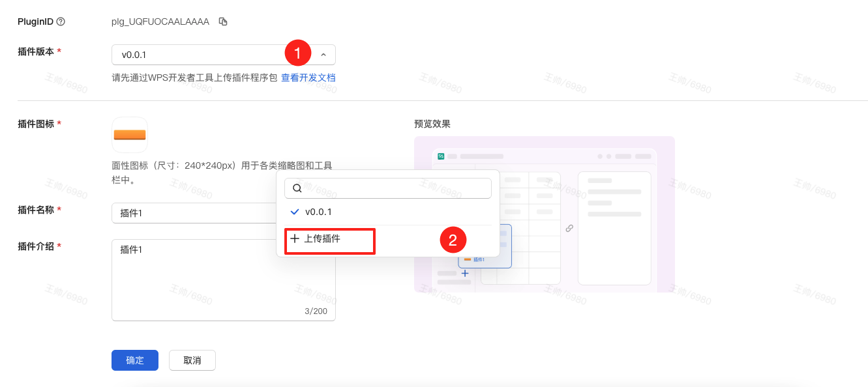Viewport: 868px width, 387px height.
Task: Choose the 上传插件 entry in the popup
Action: pyautogui.click(x=322, y=238)
